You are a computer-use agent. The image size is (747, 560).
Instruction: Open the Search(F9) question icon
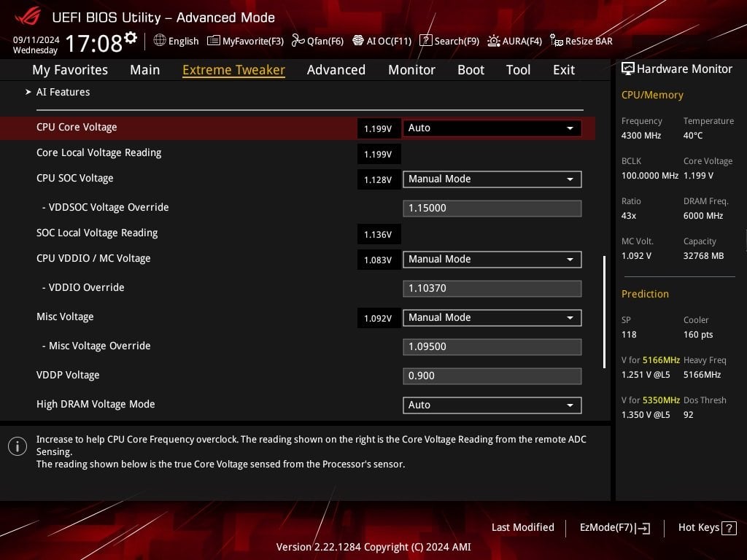[x=425, y=41]
